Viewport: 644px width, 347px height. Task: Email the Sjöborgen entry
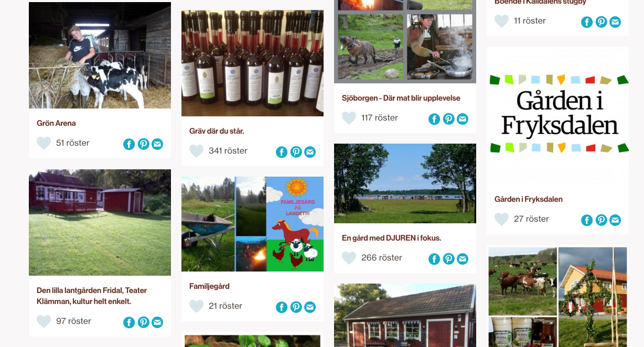463,119
